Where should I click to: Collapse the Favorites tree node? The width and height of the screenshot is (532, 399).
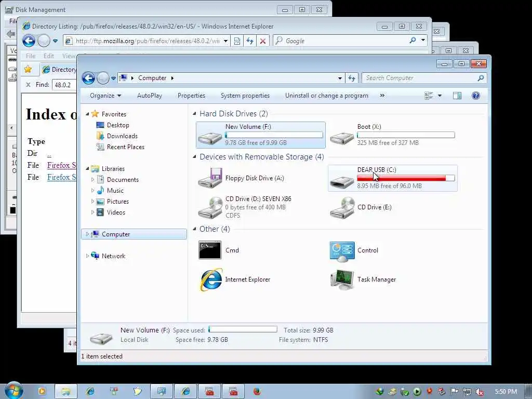[x=87, y=114]
